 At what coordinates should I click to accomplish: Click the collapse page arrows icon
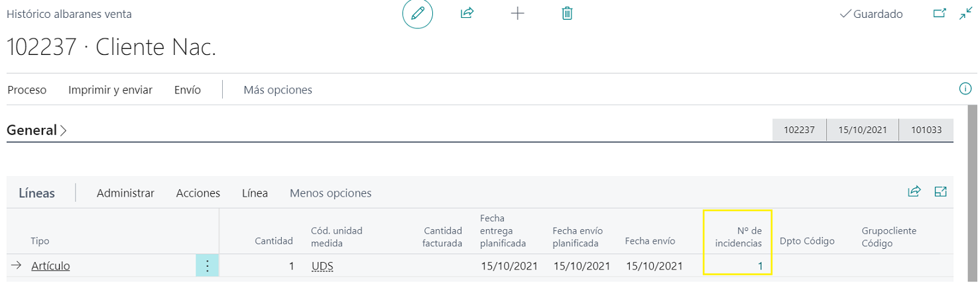pyautogui.click(x=965, y=14)
